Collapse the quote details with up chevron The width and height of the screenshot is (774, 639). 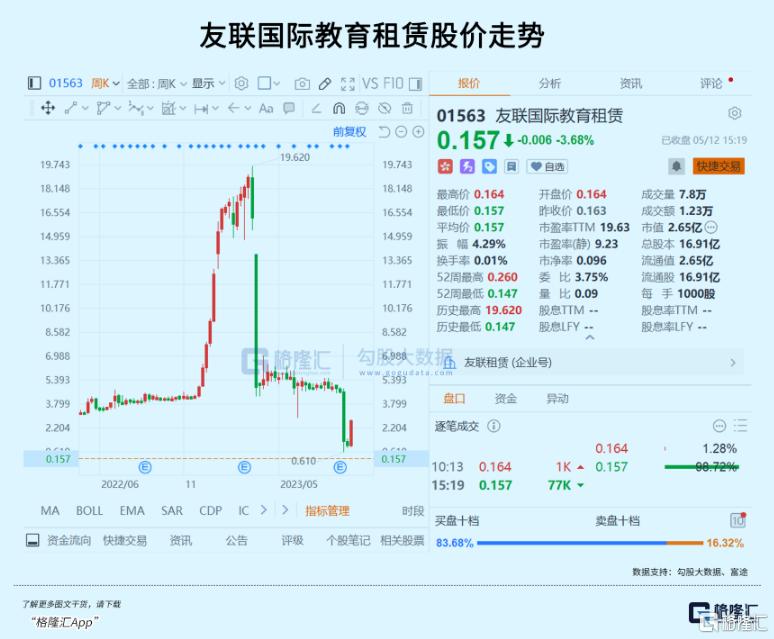[x=589, y=338]
